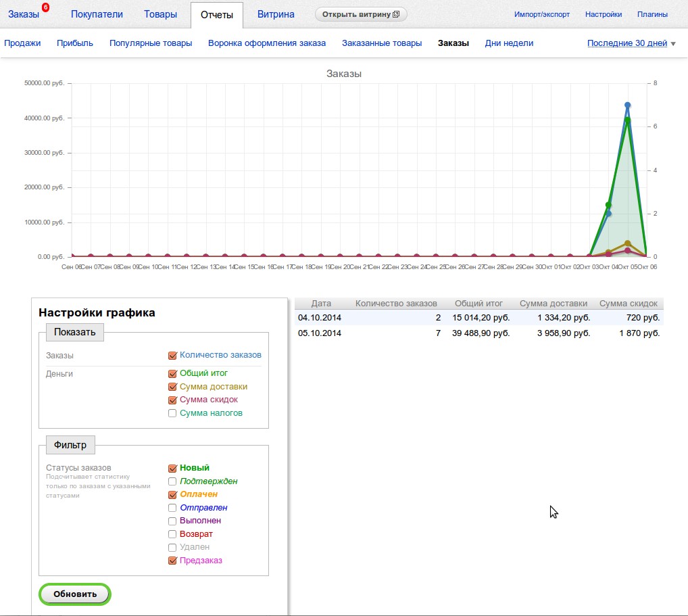Show the Продажи report
688x616 pixels.
(x=22, y=43)
